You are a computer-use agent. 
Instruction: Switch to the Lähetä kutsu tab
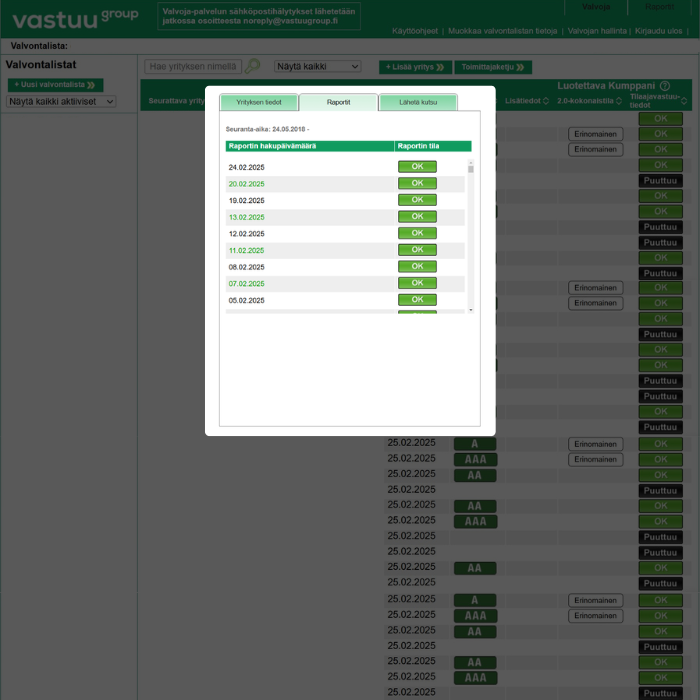click(x=418, y=102)
